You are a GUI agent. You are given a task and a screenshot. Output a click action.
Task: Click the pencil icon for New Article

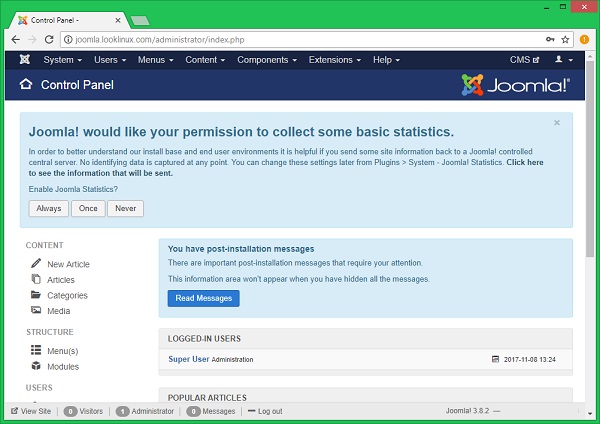click(x=36, y=263)
